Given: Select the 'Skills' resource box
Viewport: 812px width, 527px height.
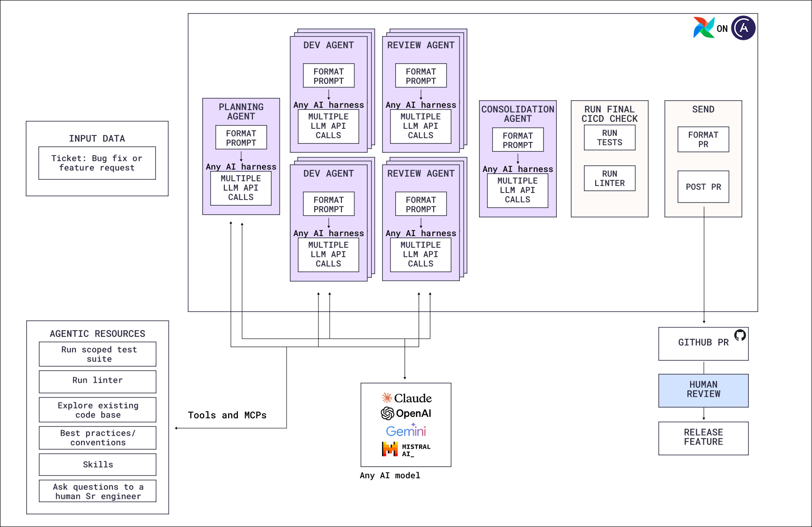Looking at the screenshot, I should tap(97, 464).
